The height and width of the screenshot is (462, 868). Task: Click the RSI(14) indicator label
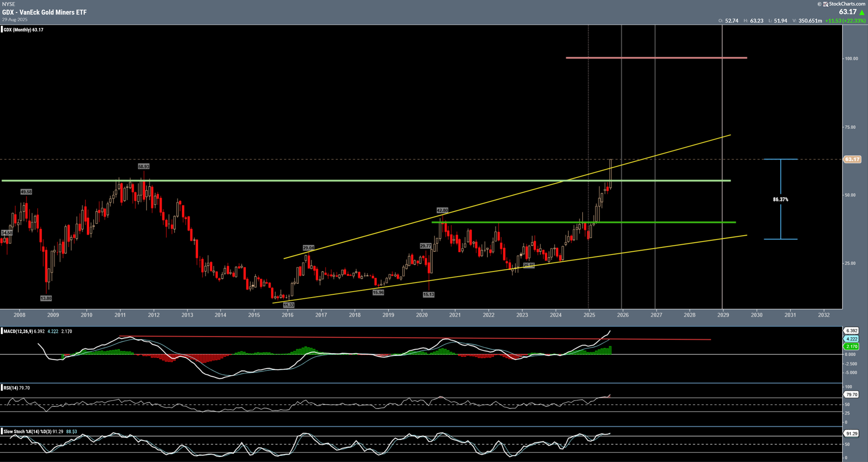pyautogui.click(x=11, y=388)
